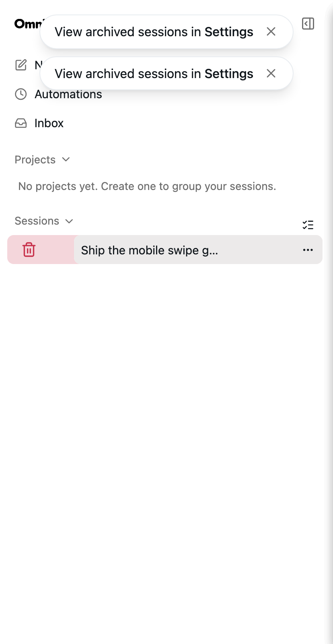The height and width of the screenshot is (644, 333).
Task: Click the Automations clock icon
Action: coord(21,94)
